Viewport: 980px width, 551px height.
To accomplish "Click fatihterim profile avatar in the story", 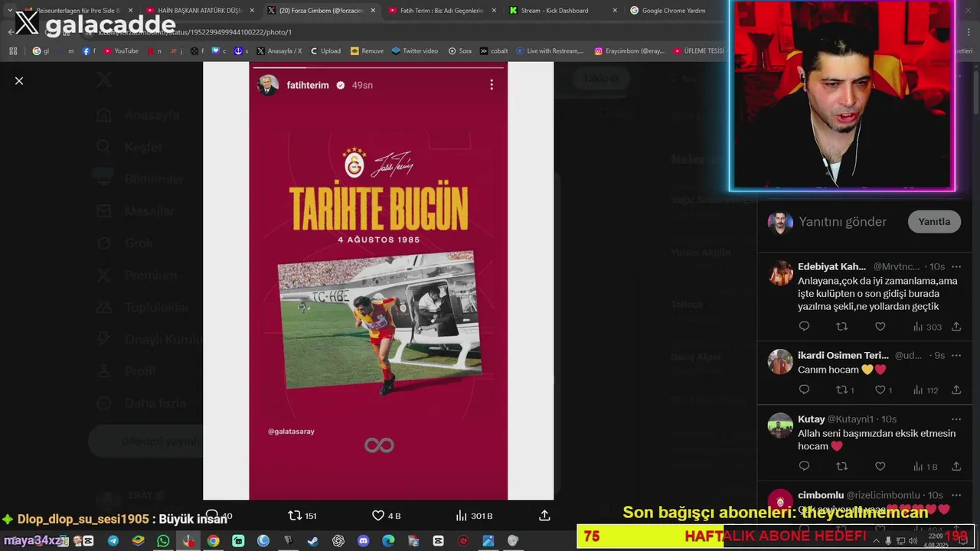I will (268, 85).
